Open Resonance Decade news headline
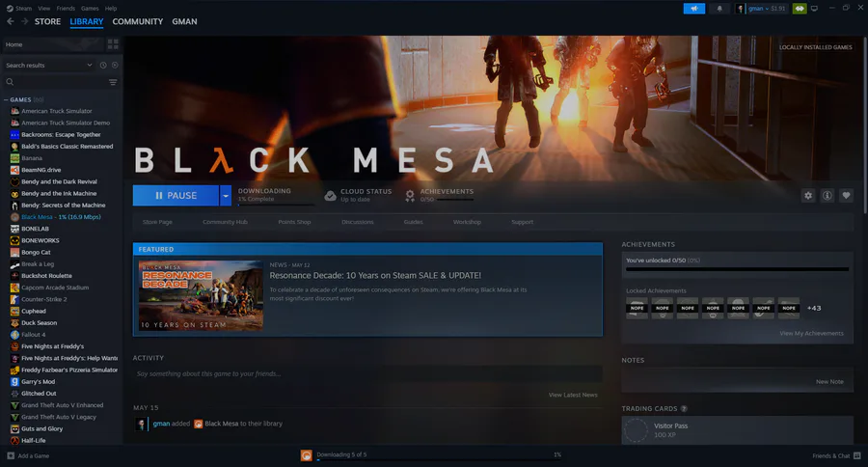This screenshot has height=467, width=868. click(375, 275)
